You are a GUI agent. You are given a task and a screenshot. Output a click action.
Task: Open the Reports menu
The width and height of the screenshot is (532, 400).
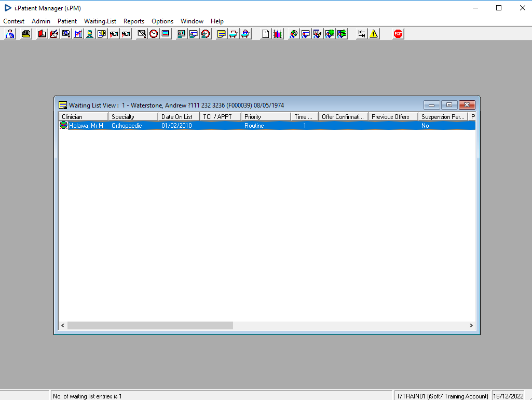click(x=134, y=21)
